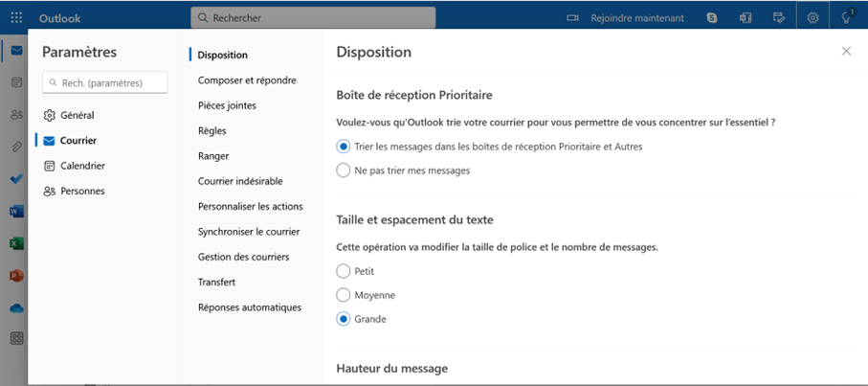The width and height of the screenshot is (868, 386).
Task: Open OneDrive cloud icon in sidebar
Action: pyautogui.click(x=16, y=307)
